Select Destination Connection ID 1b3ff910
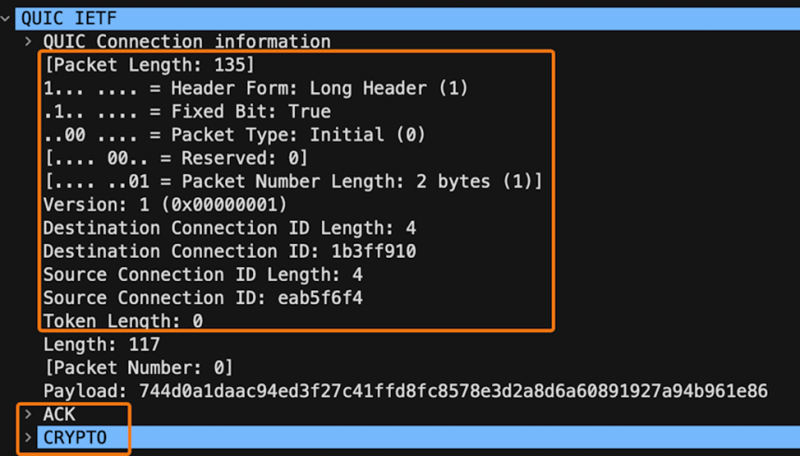The width and height of the screenshot is (800, 456). 230,251
